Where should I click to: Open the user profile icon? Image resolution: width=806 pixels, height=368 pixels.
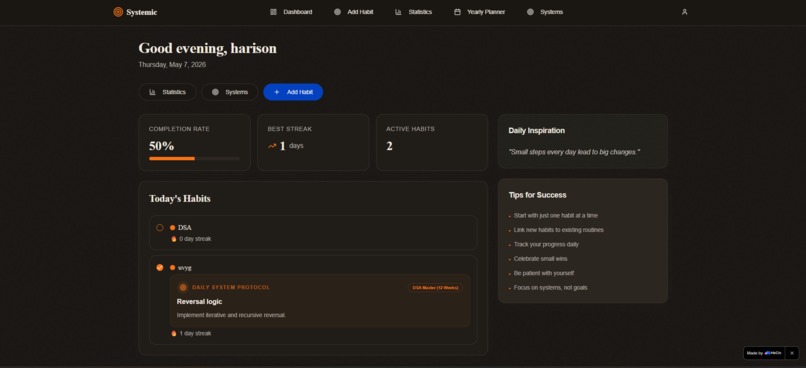coord(684,12)
